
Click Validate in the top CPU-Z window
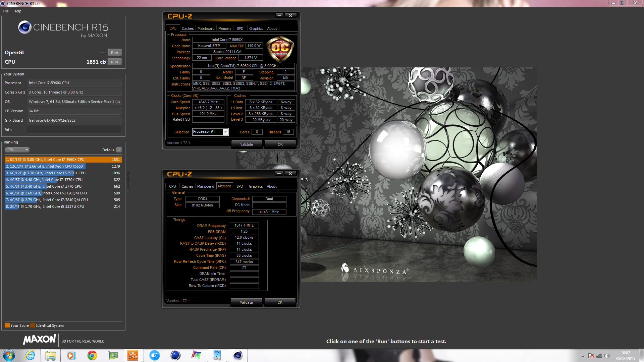(247, 144)
